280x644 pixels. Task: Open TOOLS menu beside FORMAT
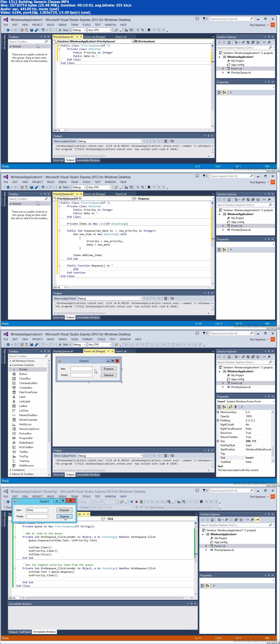(x=101, y=340)
